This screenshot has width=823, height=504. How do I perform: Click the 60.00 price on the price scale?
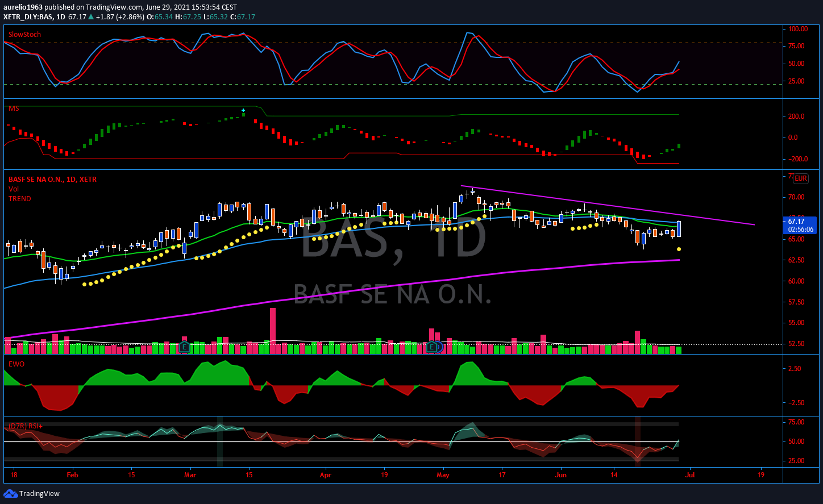(x=796, y=281)
